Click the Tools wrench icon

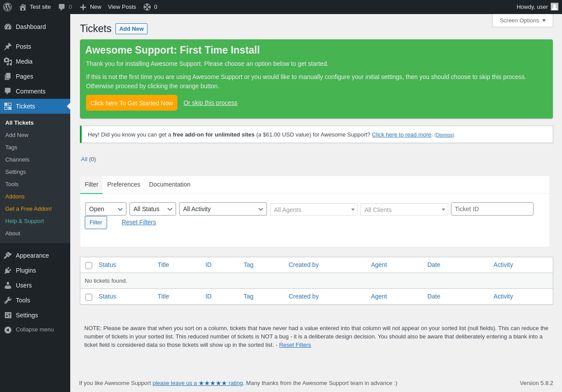pos(8,300)
